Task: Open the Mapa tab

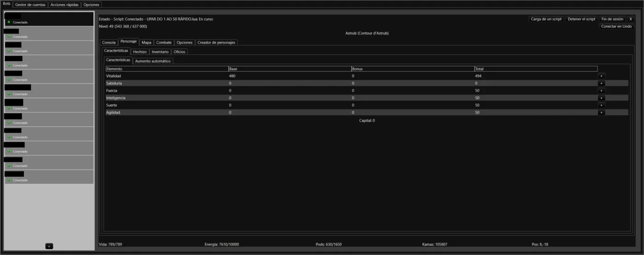Action: coord(146,42)
